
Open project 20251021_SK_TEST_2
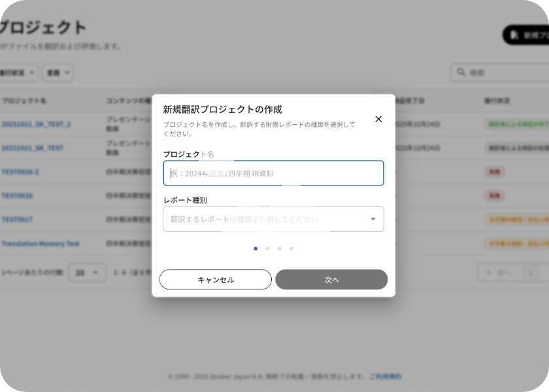pyautogui.click(x=36, y=124)
